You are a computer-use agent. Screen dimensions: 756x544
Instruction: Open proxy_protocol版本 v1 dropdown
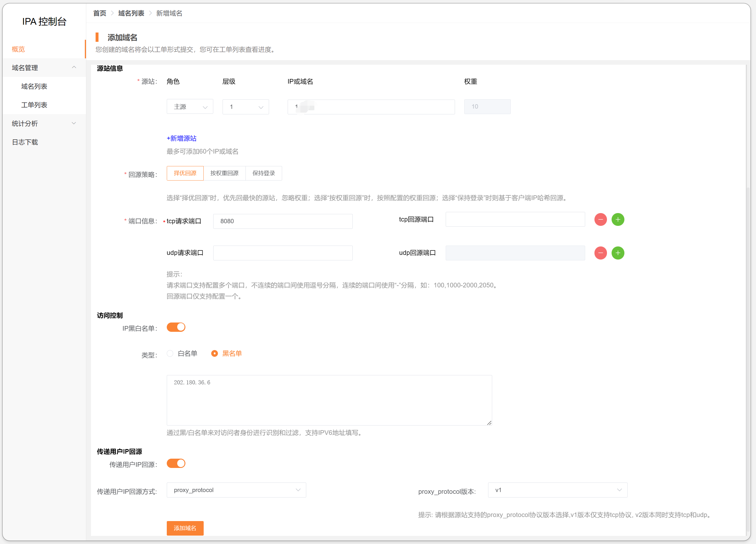click(x=557, y=490)
